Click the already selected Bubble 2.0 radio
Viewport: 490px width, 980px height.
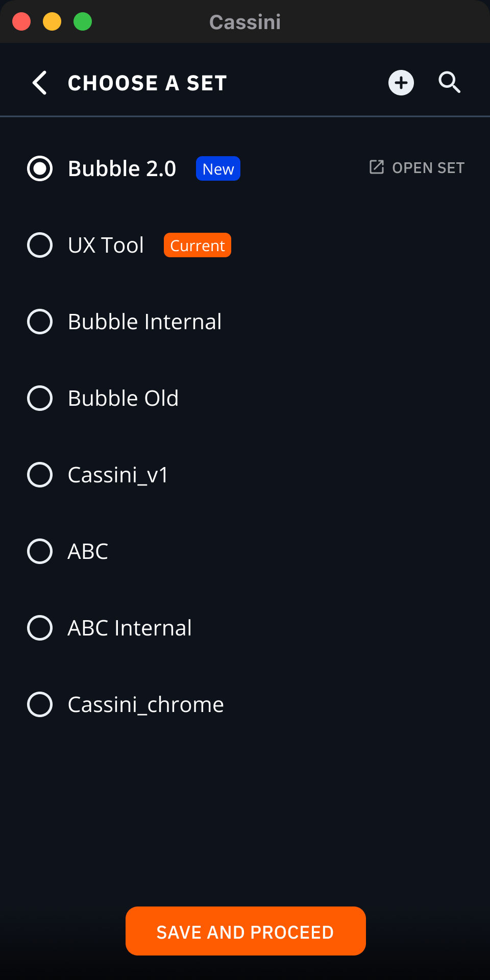pos(39,168)
